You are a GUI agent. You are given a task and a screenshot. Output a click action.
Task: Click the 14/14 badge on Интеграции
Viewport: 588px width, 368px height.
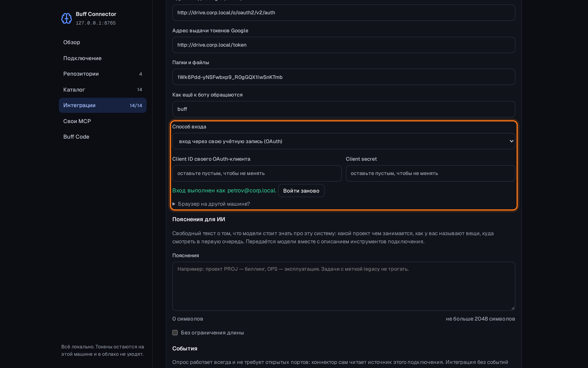click(136, 106)
